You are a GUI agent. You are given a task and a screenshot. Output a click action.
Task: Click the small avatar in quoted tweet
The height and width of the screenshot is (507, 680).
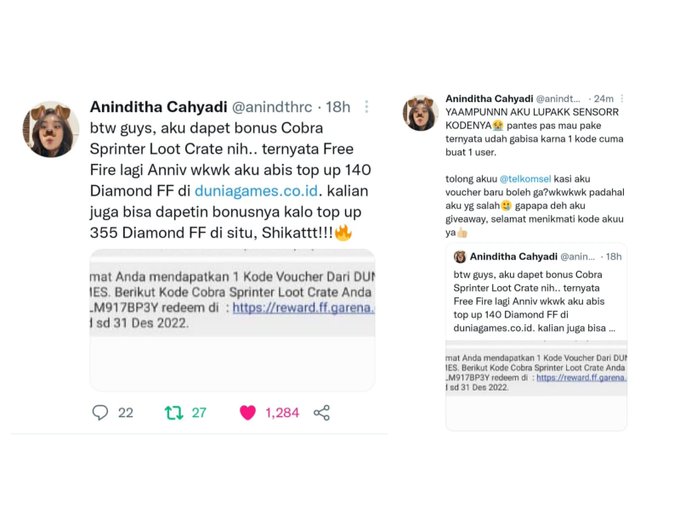(x=460, y=257)
